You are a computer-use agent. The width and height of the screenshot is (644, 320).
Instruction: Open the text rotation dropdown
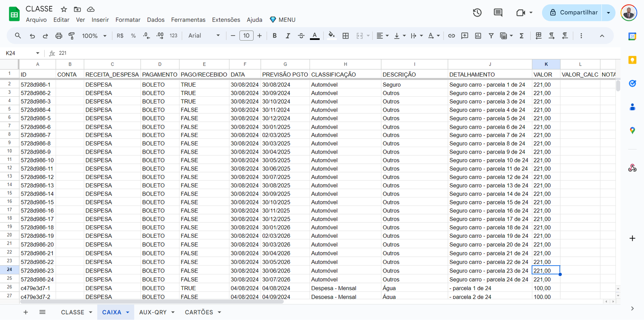(434, 36)
